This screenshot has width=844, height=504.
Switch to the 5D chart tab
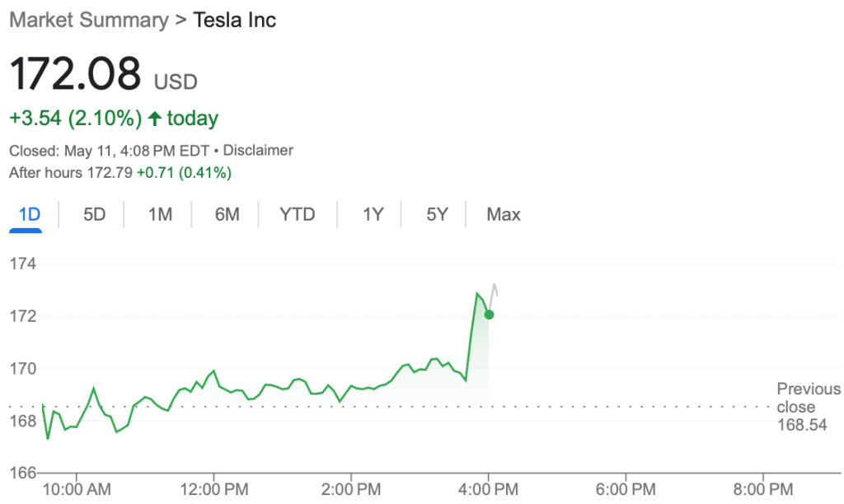pos(94,215)
